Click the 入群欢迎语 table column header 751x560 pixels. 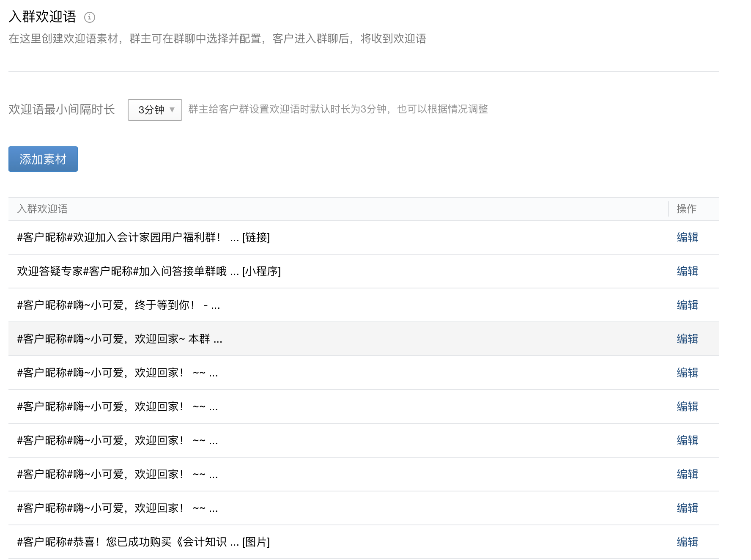[x=42, y=209]
